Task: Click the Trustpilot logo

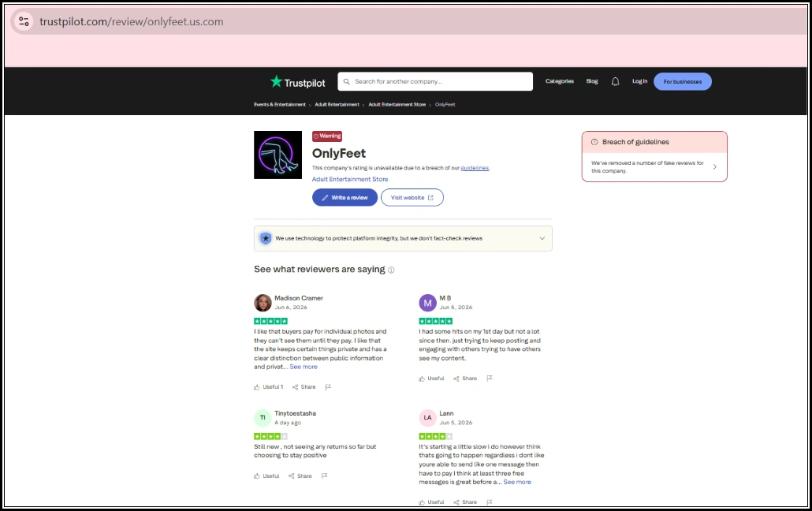Action: tap(298, 82)
